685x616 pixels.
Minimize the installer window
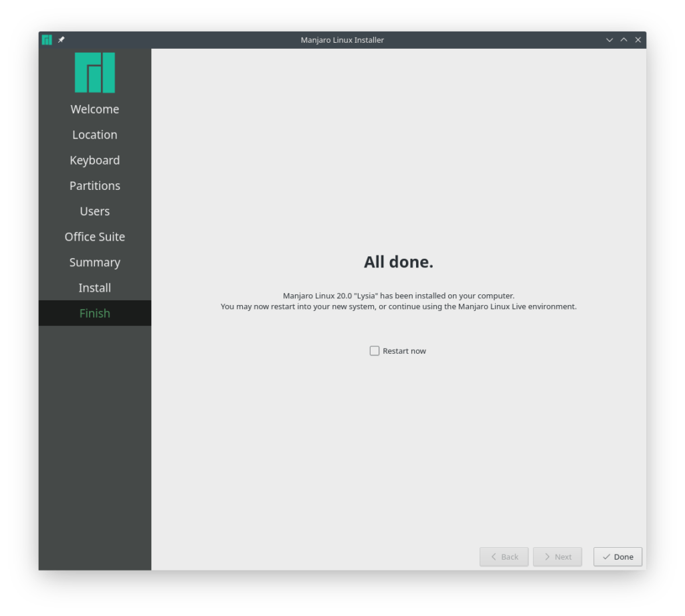(609, 39)
